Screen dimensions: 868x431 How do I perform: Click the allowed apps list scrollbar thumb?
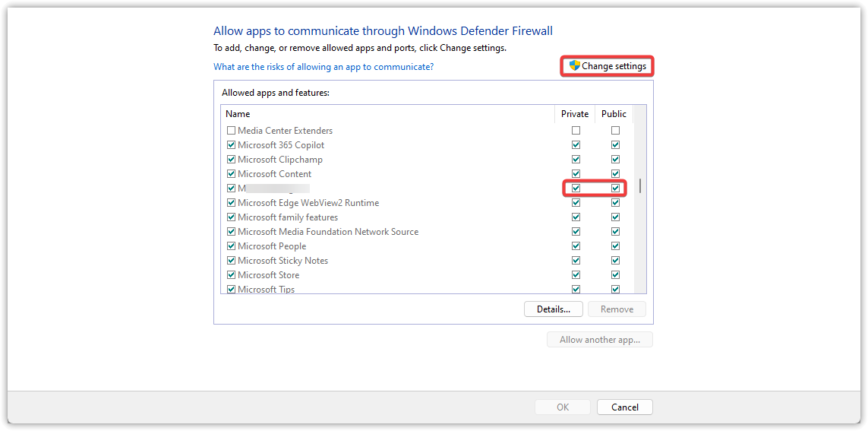(639, 186)
